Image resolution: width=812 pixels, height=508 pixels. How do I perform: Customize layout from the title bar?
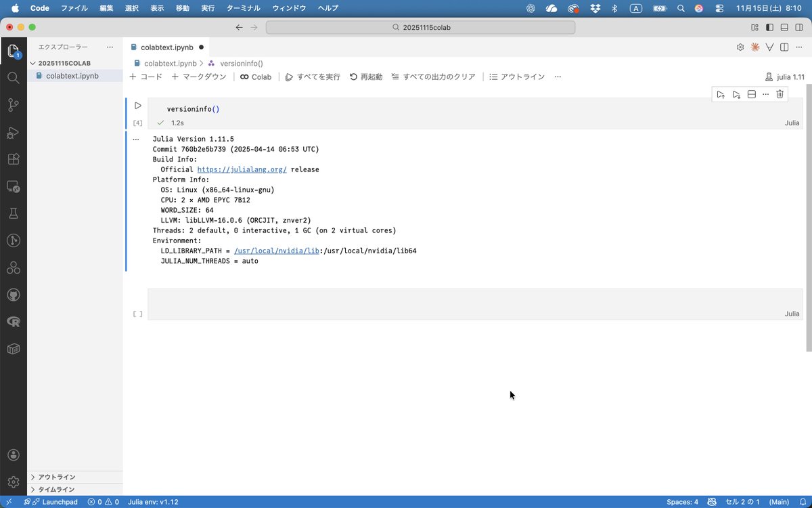click(x=754, y=27)
